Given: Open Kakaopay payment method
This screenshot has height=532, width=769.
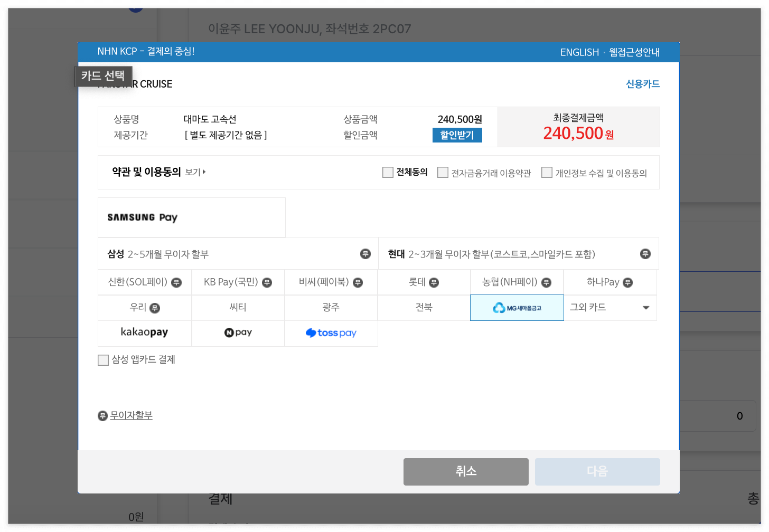Looking at the screenshot, I should 144,333.
